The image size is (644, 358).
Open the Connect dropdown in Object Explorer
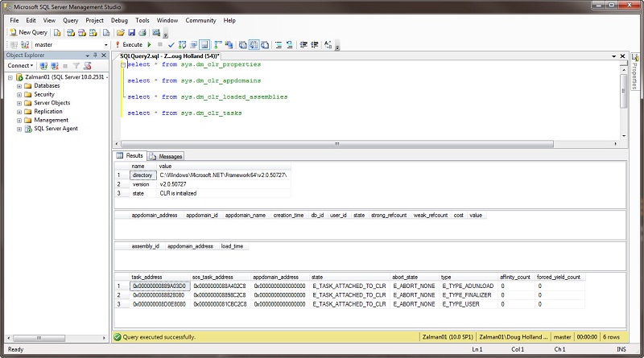(x=20, y=66)
